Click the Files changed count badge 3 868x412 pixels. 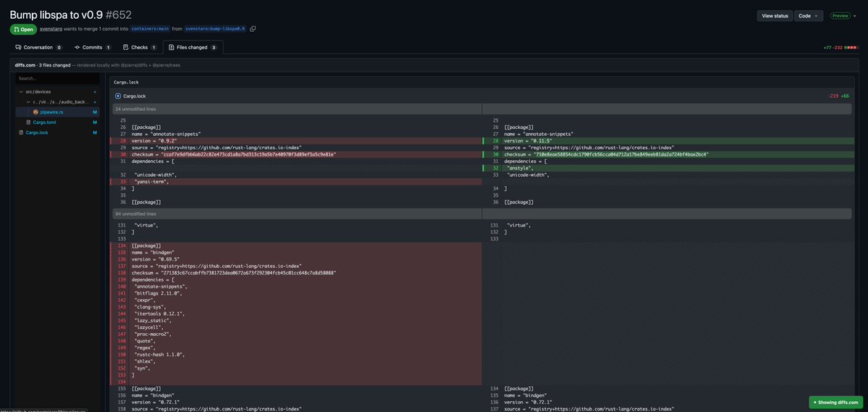(x=214, y=48)
